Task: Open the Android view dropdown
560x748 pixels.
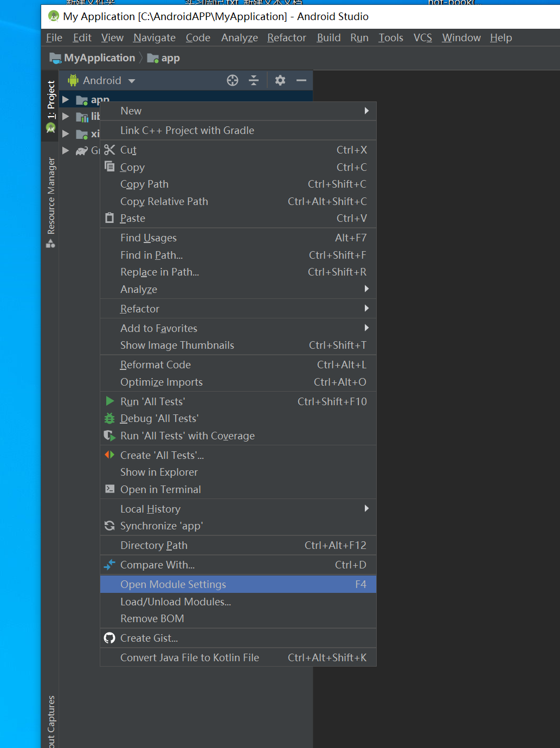Action: coord(132,81)
